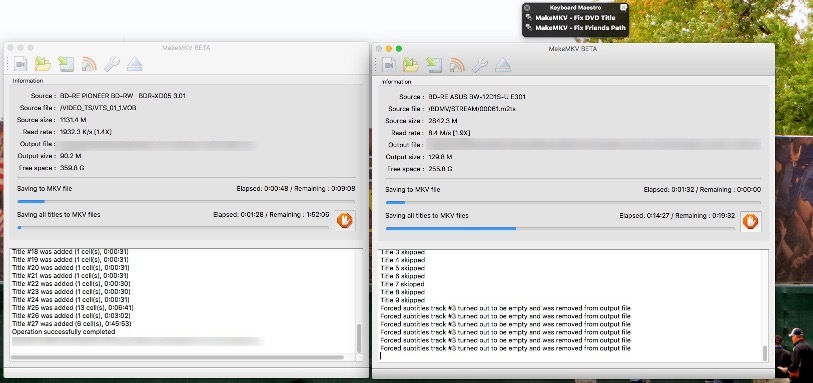Open disc folder icon in left MakeMKV window

[x=43, y=64]
